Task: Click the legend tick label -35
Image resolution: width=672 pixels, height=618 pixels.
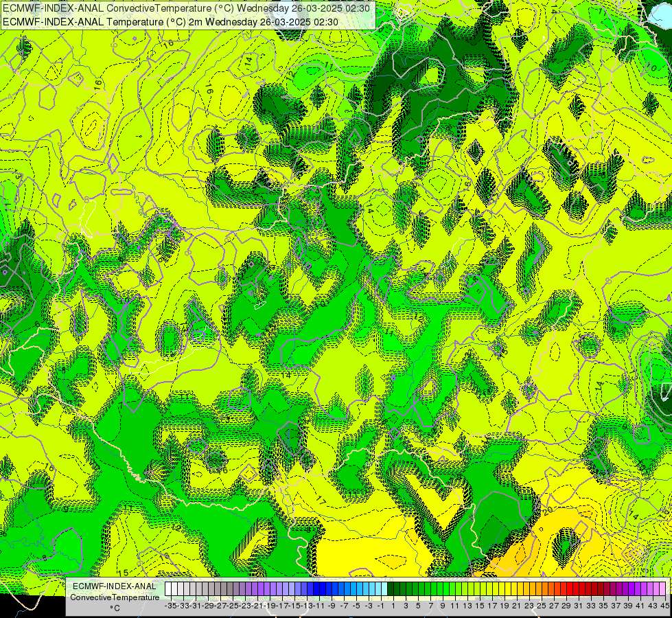Action: (170, 606)
